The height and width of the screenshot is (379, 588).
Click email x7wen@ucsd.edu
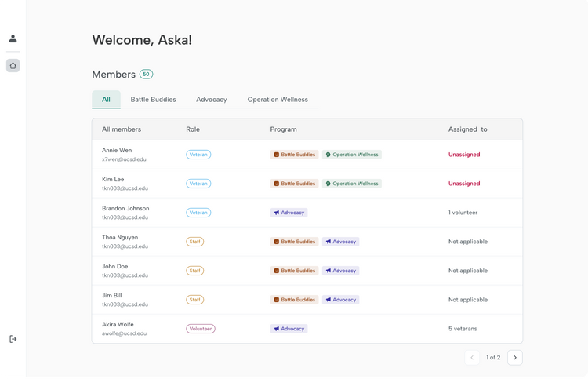tap(124, 159)
